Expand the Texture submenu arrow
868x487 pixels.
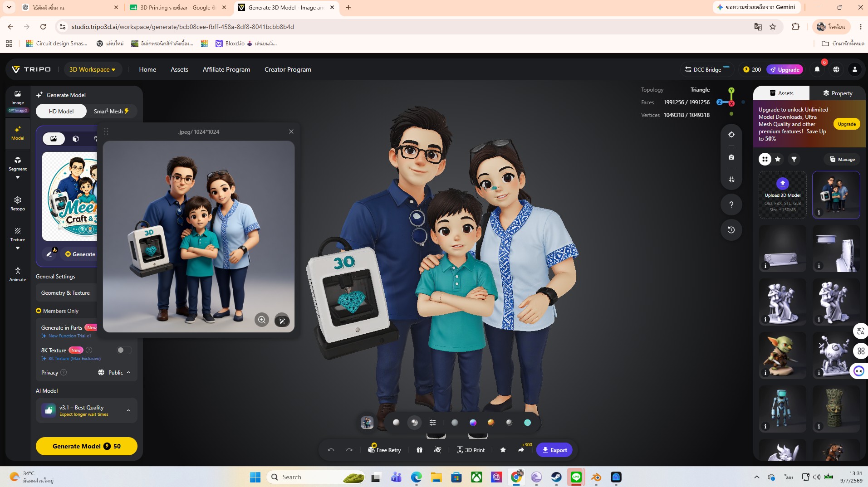tap(18, 248)
